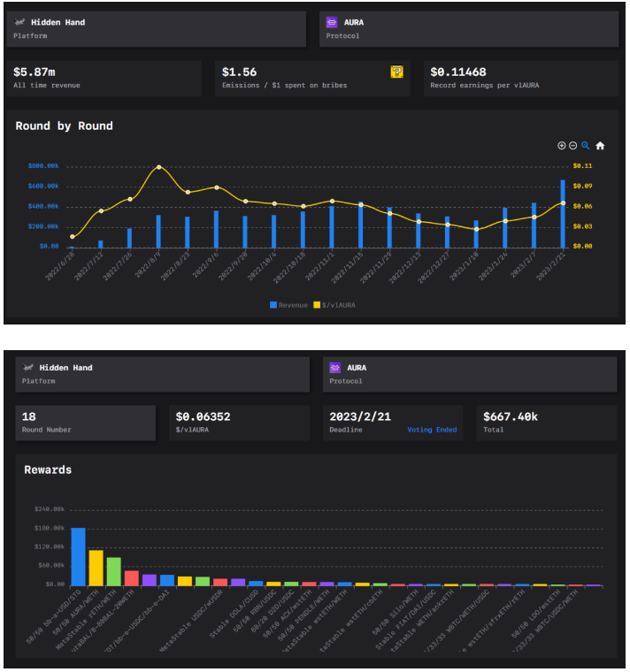Click the purple AURA logo above Deadline

tap(335, 367)
